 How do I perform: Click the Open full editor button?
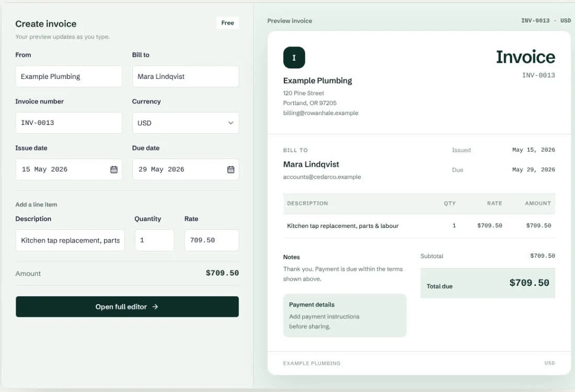click(x=127, y=307)
